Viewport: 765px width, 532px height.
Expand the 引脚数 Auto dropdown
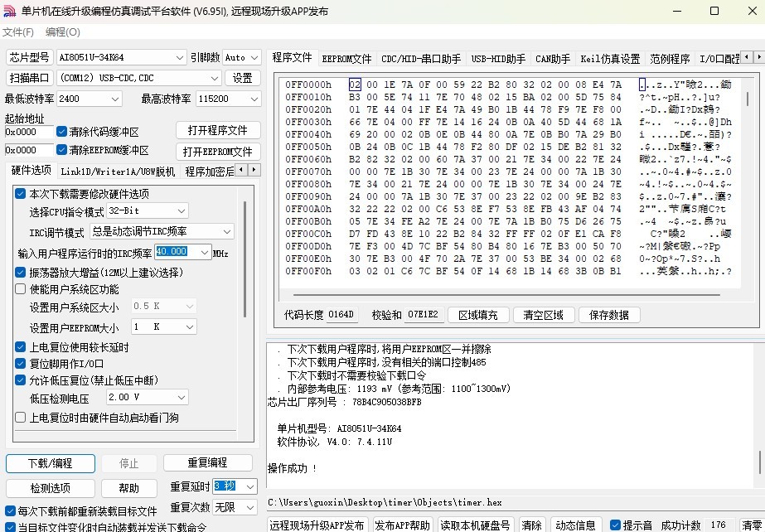254,57
